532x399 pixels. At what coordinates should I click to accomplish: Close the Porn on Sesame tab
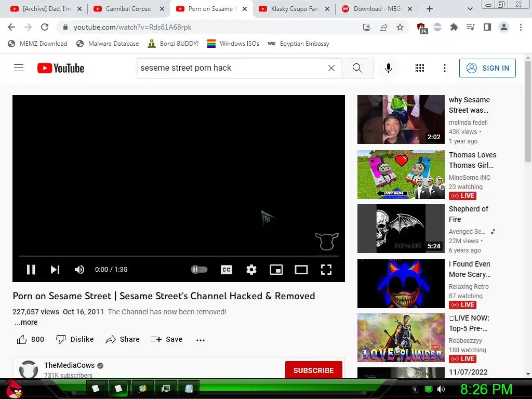coord(245,9)
